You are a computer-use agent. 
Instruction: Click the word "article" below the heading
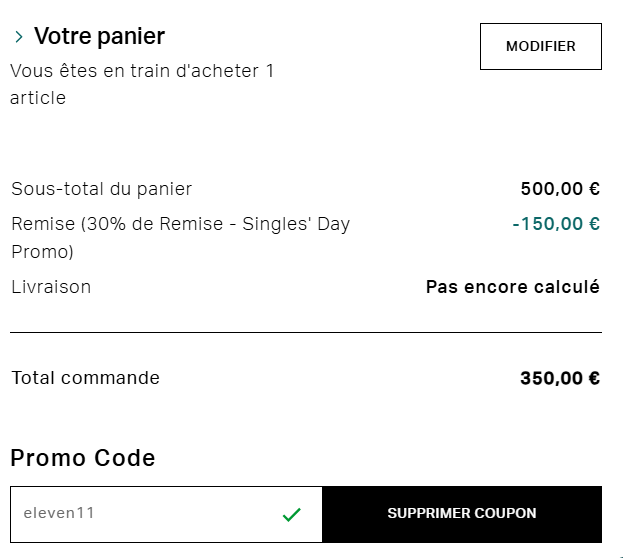click(38, 98)
